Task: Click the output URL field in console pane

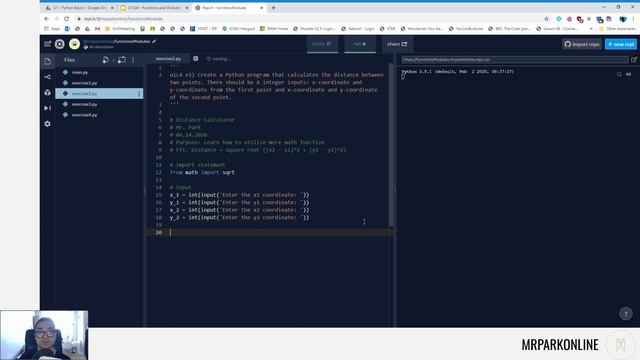Action: (x=514, y=60)
